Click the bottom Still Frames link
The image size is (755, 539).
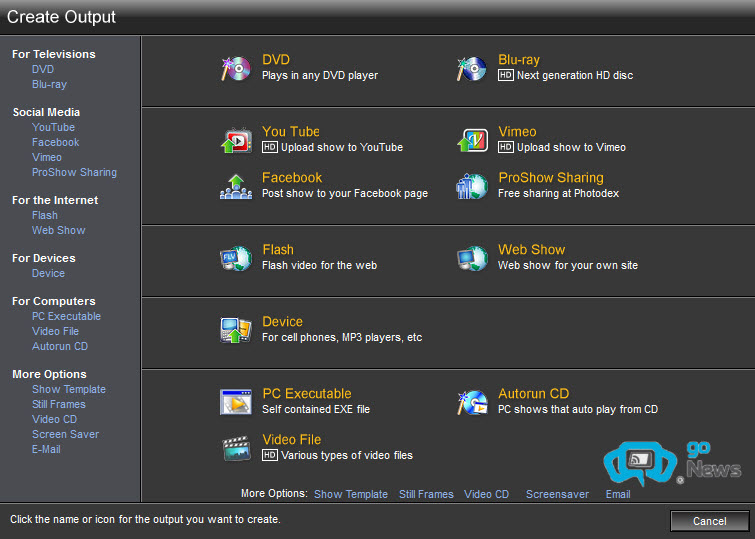tap(426, 494)
